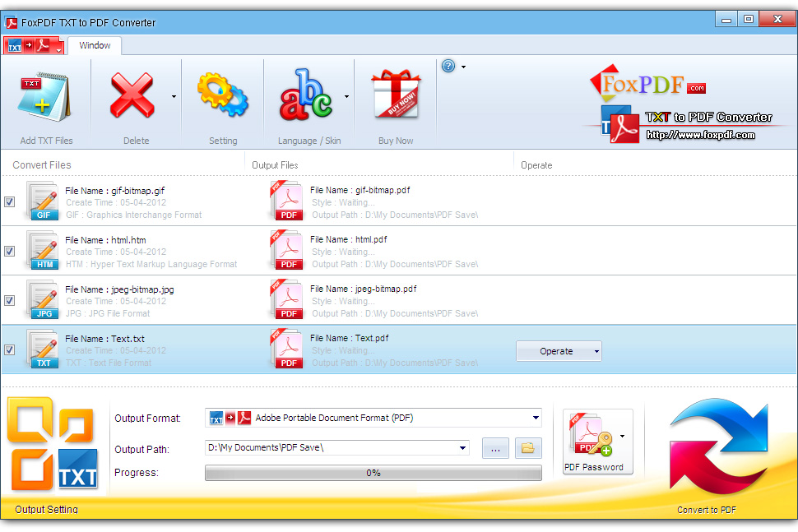Click 'JPG : JPG File Format' description

tap(108, 313)
